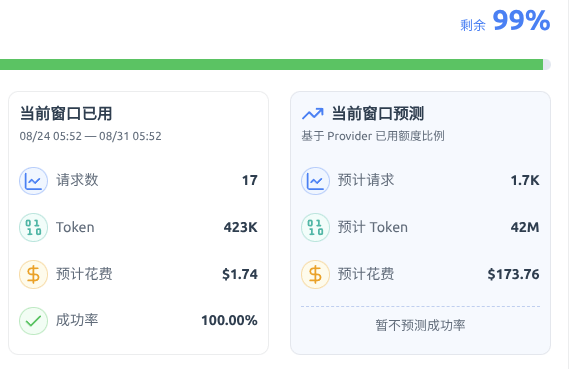
Task: Click the binary Token icon in 当前窗口已用
Action: tap(33, 227)
